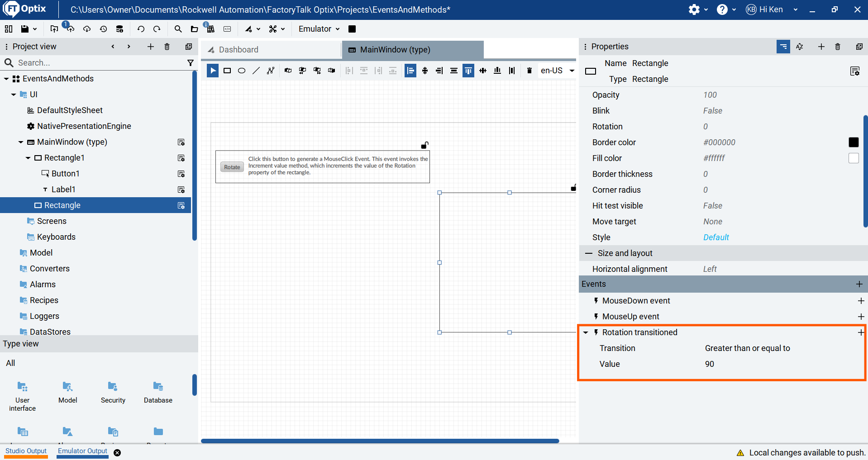Collapse the MainWindow (type) tree node
The image size is (868, 460).
pos(21,142)
